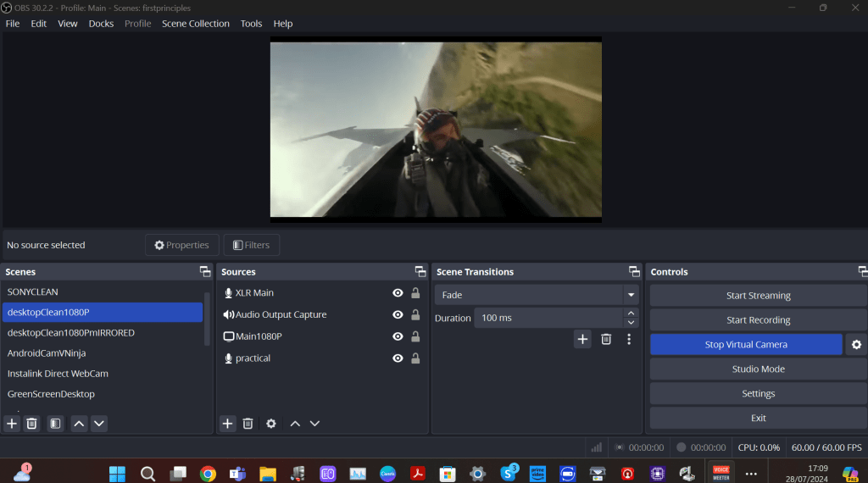Add a new scene with plus icon

(12, 424)
